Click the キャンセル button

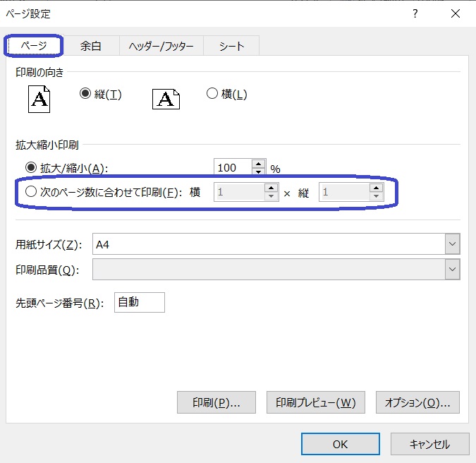click(x=430, y=444)
